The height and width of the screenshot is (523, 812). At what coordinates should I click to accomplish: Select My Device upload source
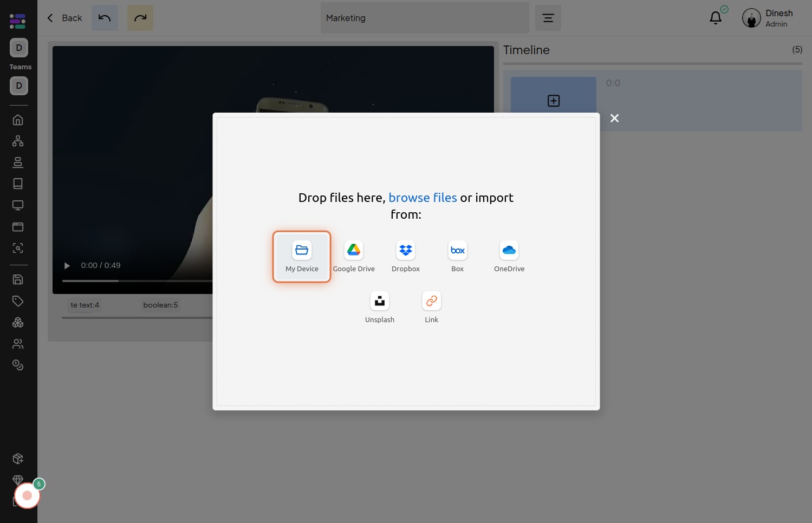point(302,257)
